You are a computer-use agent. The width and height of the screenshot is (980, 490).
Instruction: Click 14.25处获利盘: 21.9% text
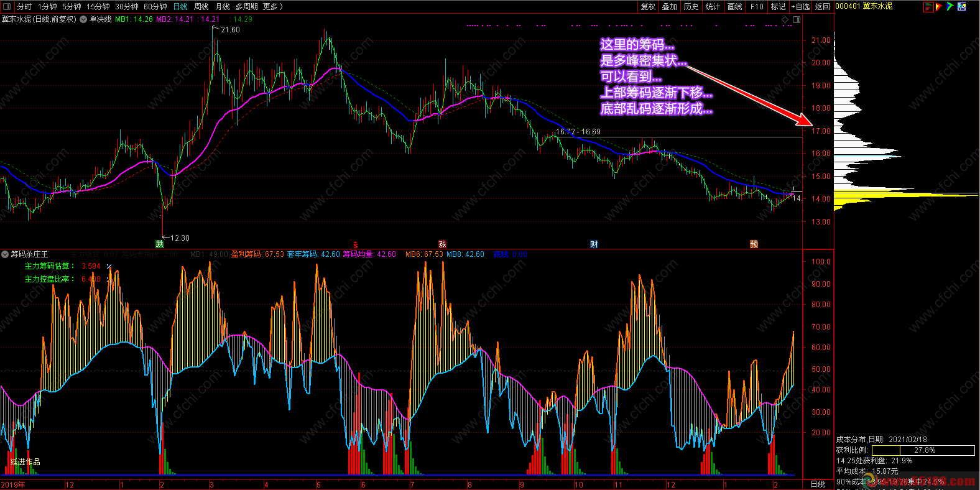[874, 461]
